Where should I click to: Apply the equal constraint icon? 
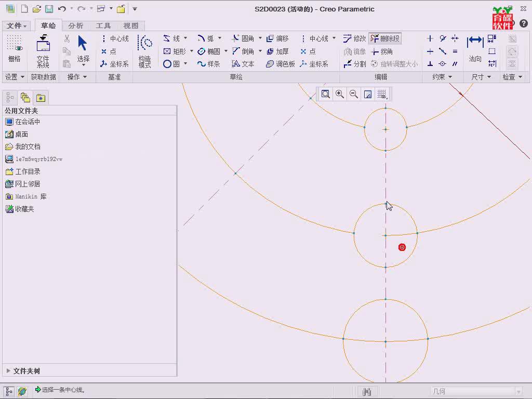coord(455,51)
